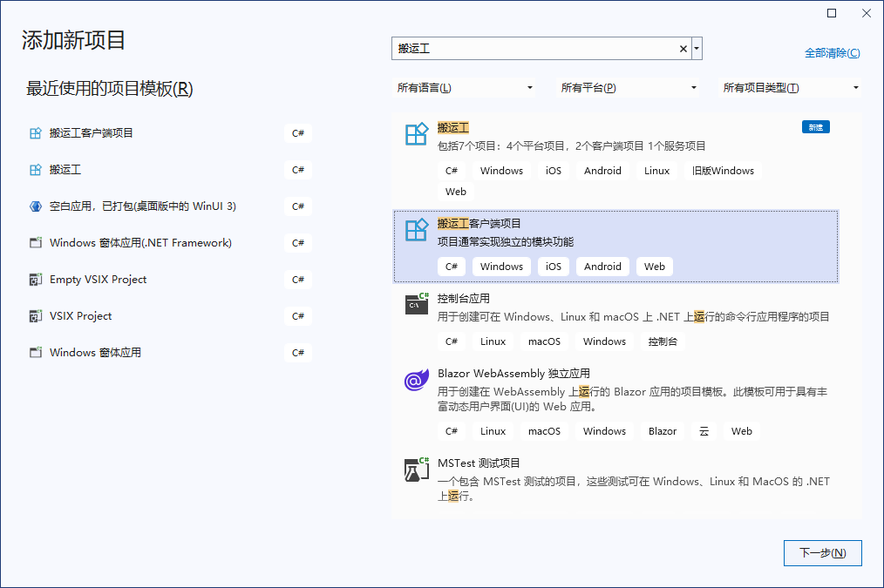Choose recent Windows 窗体应用(.NET Framework) text
Image resolution: width=884 pixels, height=588 pixels.
pos(140,243)
